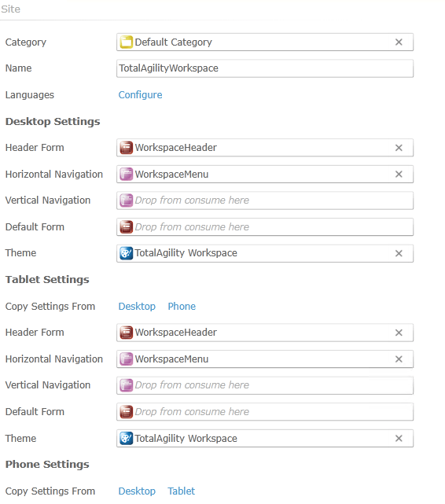Click the Desktop Vertical Navigation drop field
Image resolution: width=445 pixels, height=504 pixels.
pos(265,200)
